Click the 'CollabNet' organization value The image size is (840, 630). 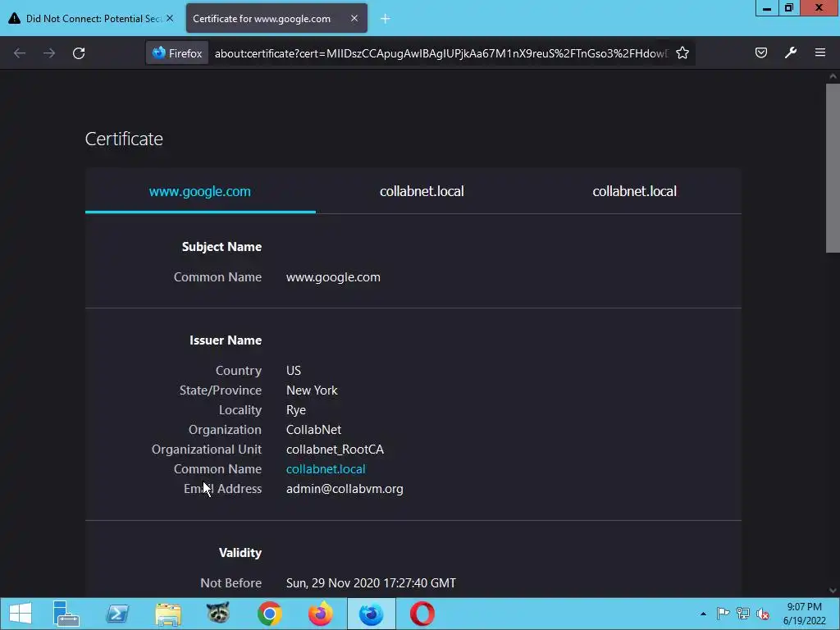tap(313, 430)
